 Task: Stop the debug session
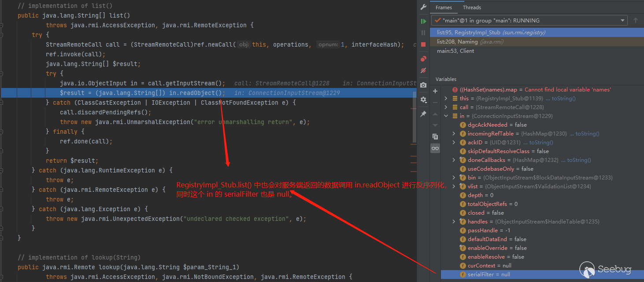coord(423,44)
